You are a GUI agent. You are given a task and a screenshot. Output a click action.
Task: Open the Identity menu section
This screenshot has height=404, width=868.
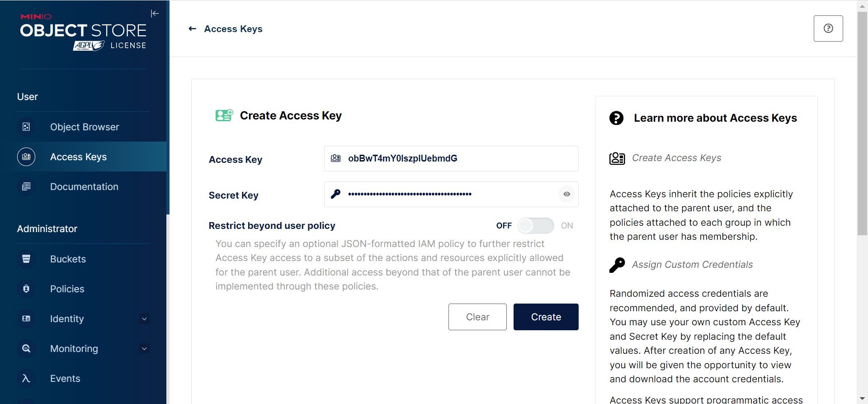(x=67, y=319)
